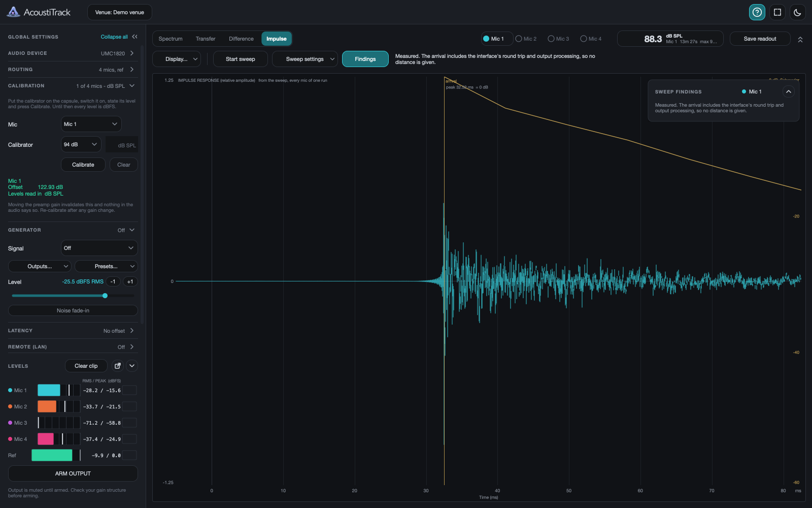Screen dimensions: 812x508
Task: Click the Clear calibration button
Action: (x=124, y=165)
